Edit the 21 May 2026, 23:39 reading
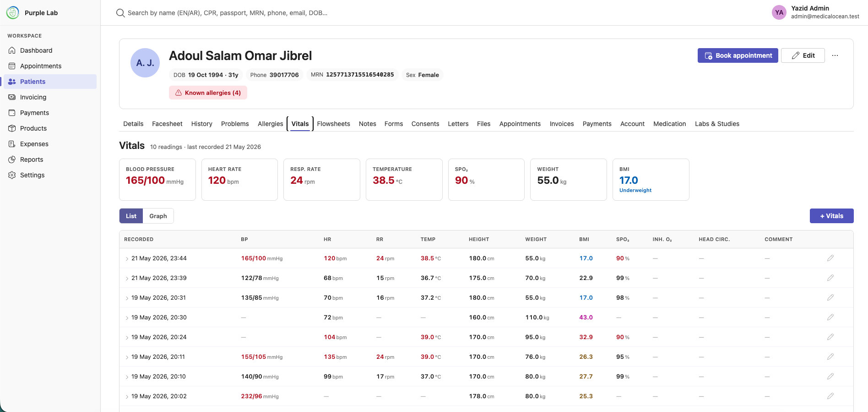The width and height of the screenshot is (868, 412). pyautogui.click(x=830, y=278)
